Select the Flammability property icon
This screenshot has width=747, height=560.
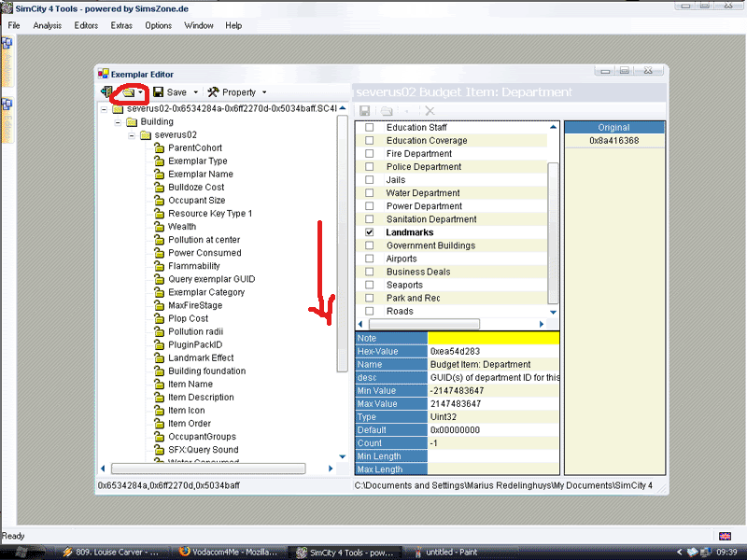(159, 266)
